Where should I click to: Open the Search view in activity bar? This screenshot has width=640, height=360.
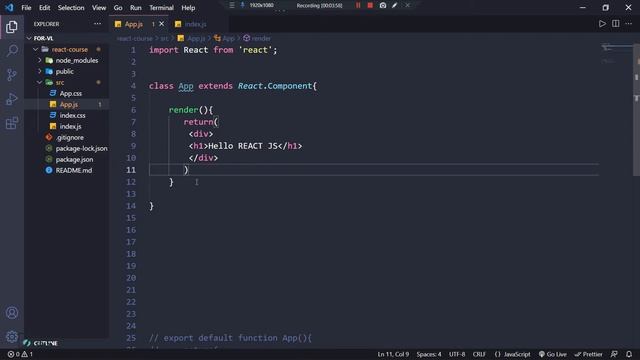[12, 51]
